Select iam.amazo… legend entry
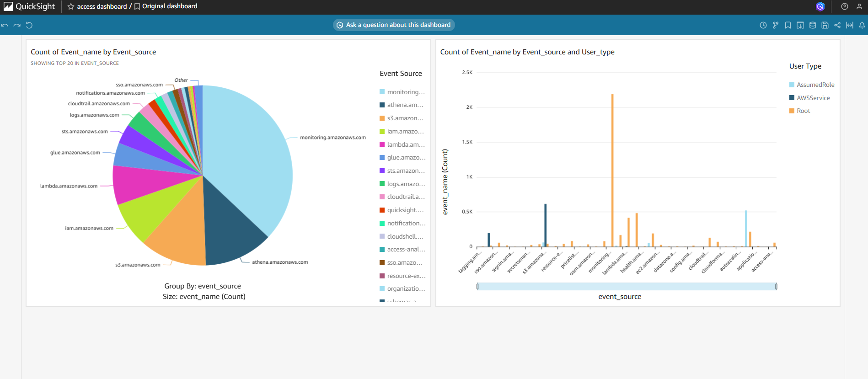 click(x=402, y=131)
